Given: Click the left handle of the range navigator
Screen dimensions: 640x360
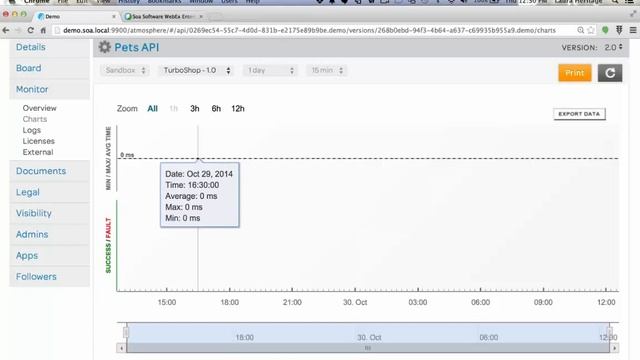Looking at the screenshot, I should point(126,332).
